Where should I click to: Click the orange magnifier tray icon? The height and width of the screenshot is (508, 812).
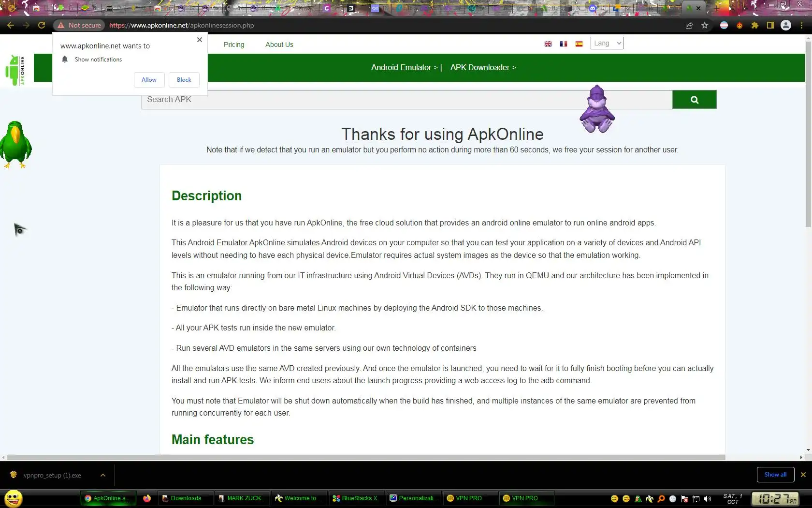[661, 499]
